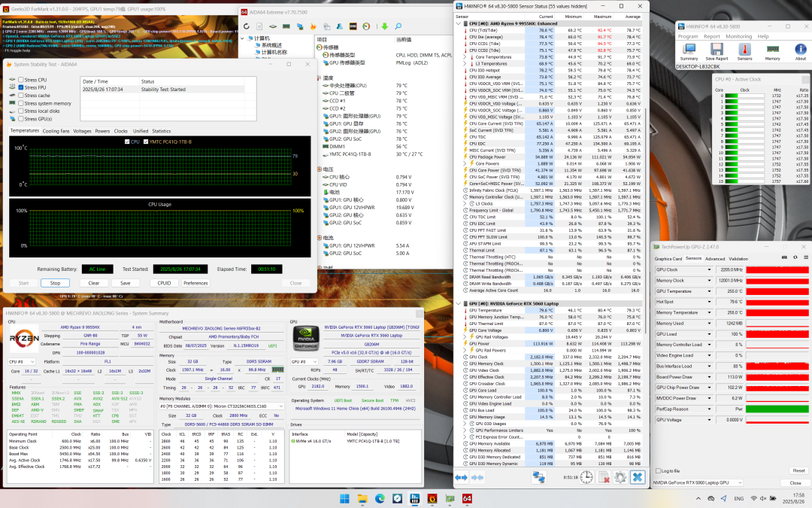Open AIDA64 report document icon

tap(259, 26)
